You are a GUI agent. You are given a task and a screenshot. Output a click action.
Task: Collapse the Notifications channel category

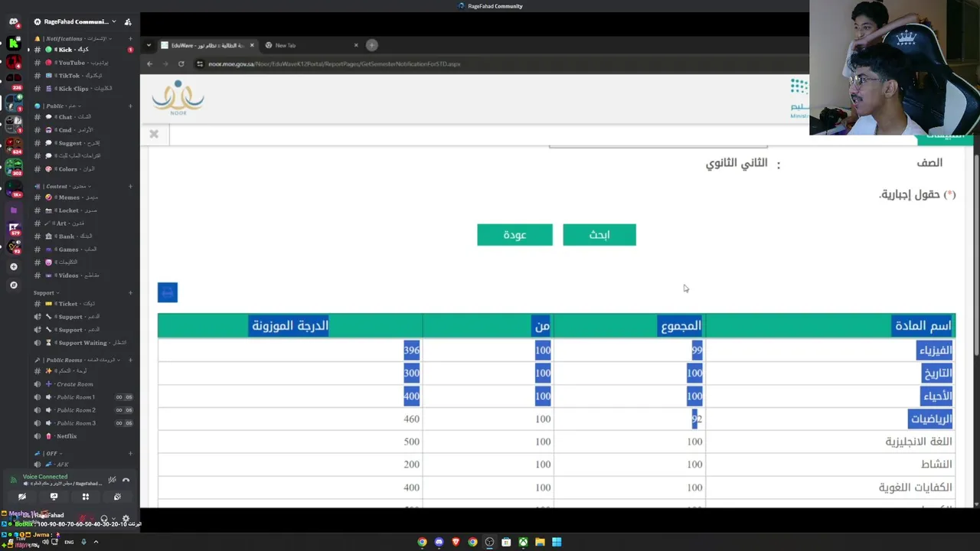point(73,38)
